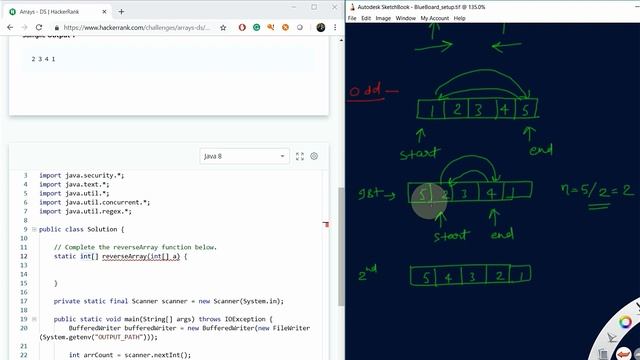This screenshot has width=640, height=360.
Task: Open Chrome three-dot menu
Action: pyautogui.click(x=335, y=27)
